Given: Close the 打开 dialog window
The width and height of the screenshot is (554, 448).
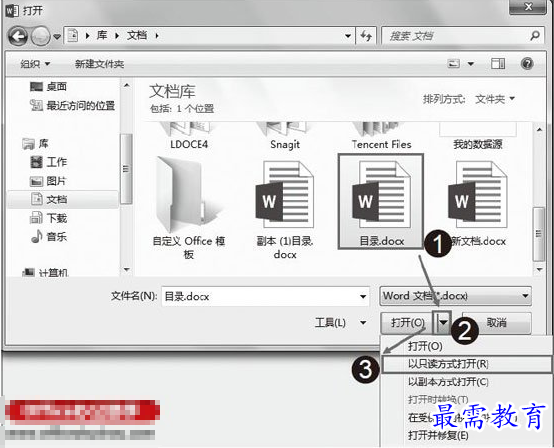Looking at the screenshot, I should click(x=528, y=7).
